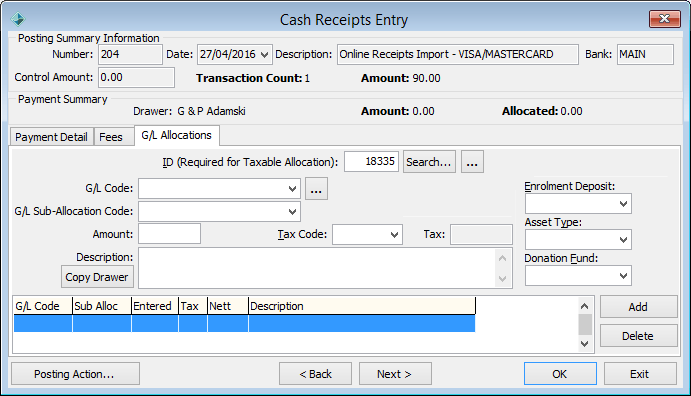This screenshot has height=396, width=691.
Task: Click the Transaction Count label
Action: pyautogui.click(x=249, y=78)
